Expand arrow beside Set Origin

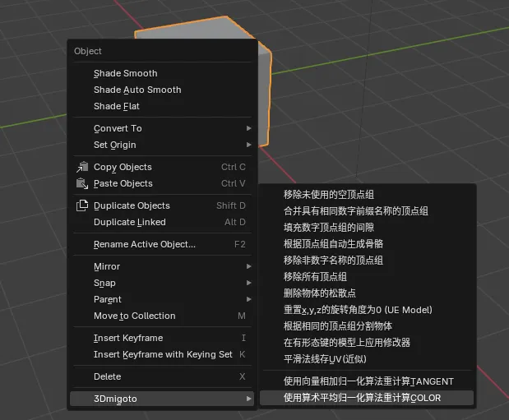[248, 145]
